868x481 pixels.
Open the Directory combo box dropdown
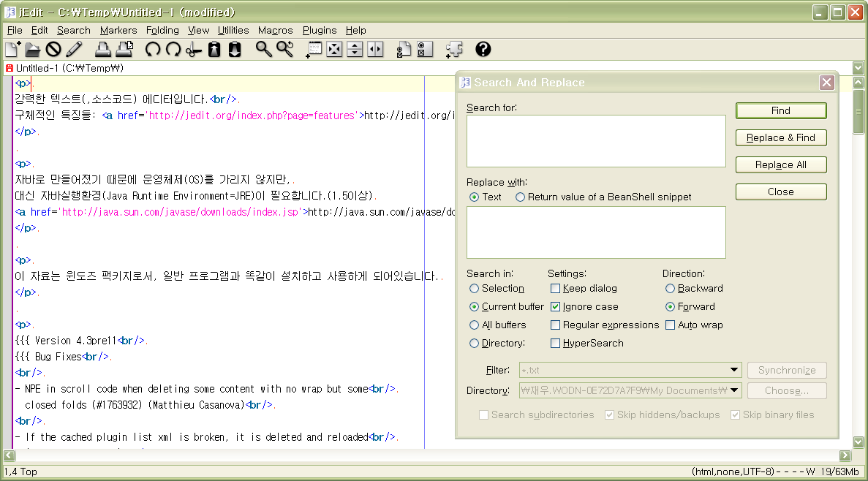pos(734,390)
